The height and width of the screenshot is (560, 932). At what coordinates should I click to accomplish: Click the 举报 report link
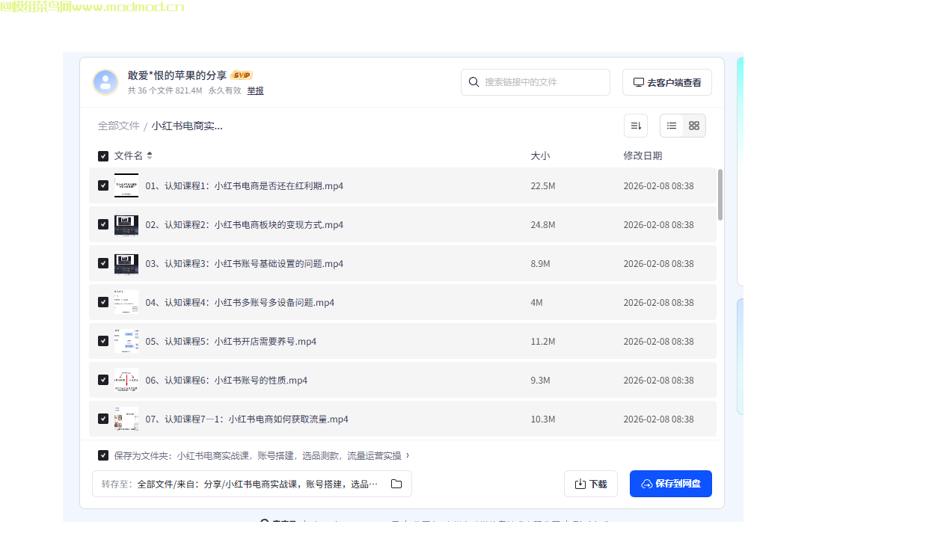click(255, 90)
